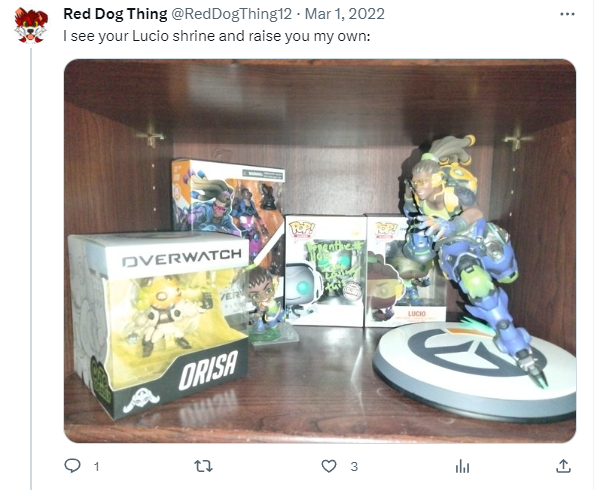Click the Overwatch logo statue base

click(x=471, y=371)
